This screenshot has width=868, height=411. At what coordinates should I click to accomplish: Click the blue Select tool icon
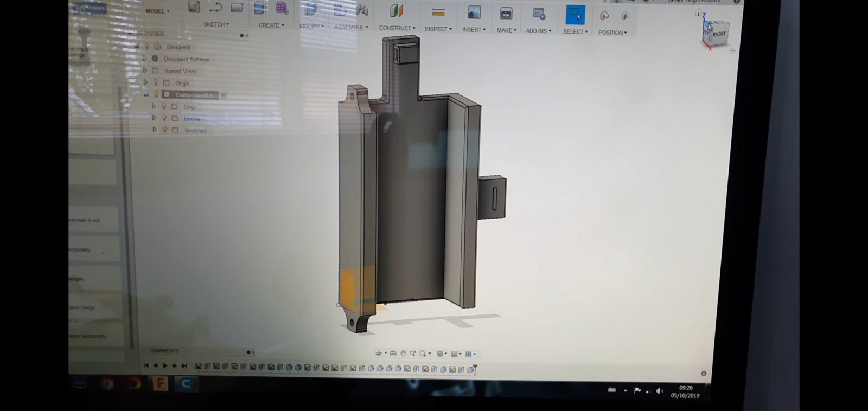(x=575, y=15)
